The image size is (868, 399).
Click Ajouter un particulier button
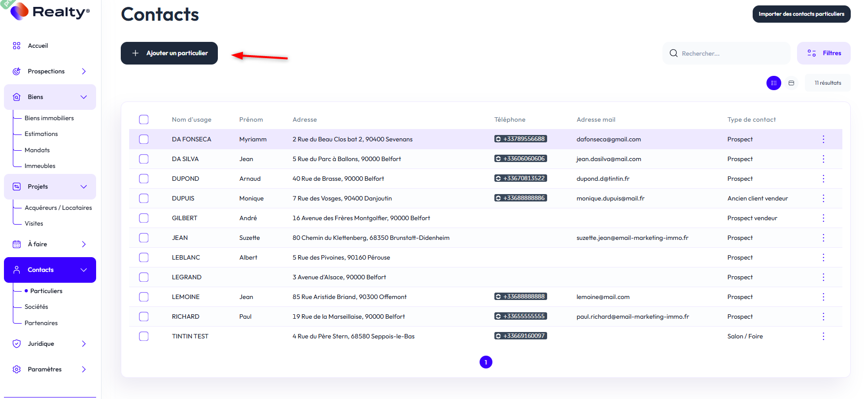coord(169,53)
